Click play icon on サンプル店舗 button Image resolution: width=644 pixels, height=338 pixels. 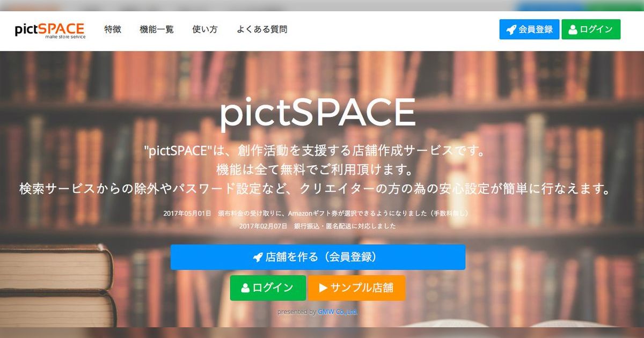(x=323, y=288)
